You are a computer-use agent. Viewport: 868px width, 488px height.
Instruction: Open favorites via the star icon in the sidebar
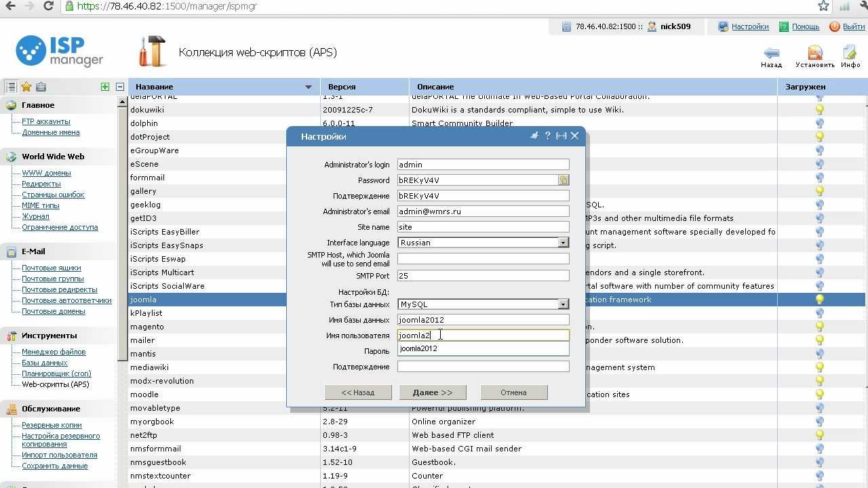[26, 87]
